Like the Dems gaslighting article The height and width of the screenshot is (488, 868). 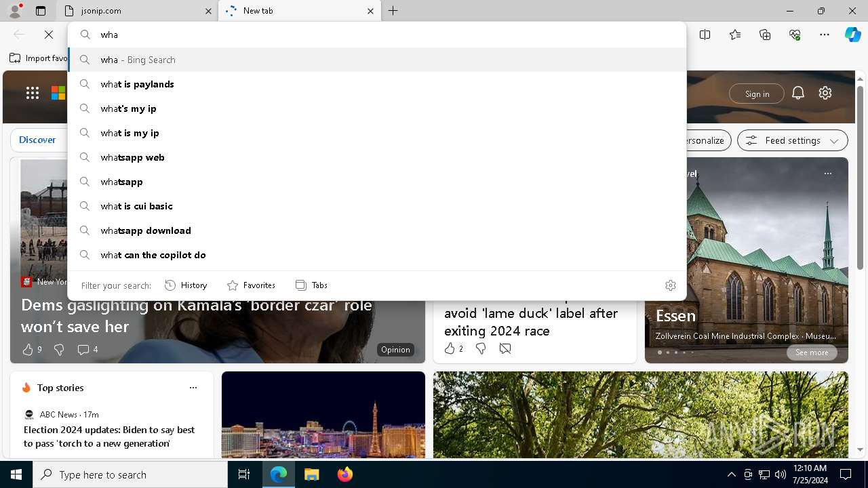(x=31, y=350)
